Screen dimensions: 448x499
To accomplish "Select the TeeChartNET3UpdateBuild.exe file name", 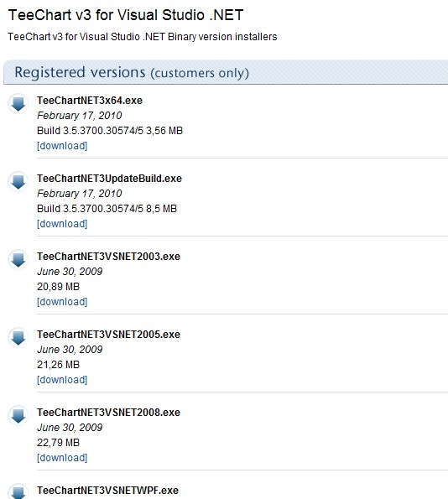I will [109, 178].
